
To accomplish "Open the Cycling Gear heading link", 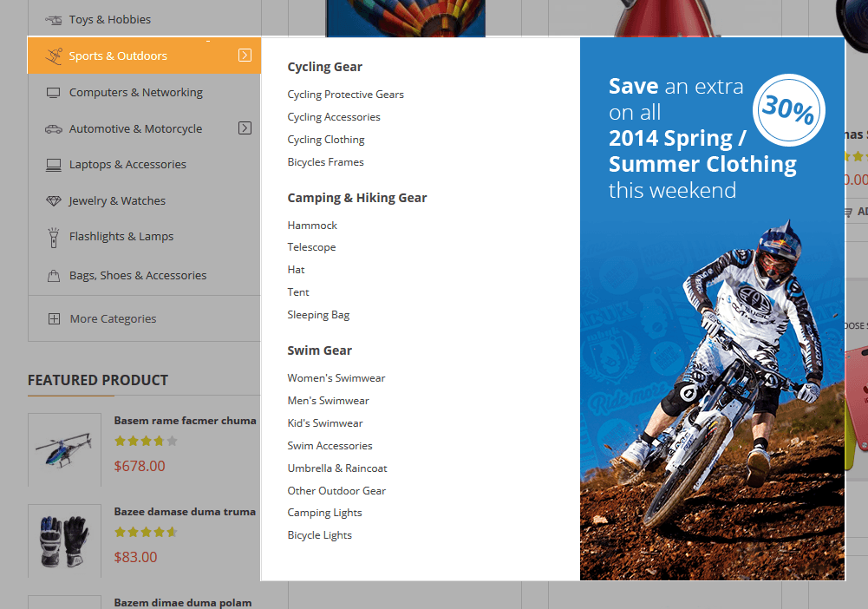I will (324, 67).
